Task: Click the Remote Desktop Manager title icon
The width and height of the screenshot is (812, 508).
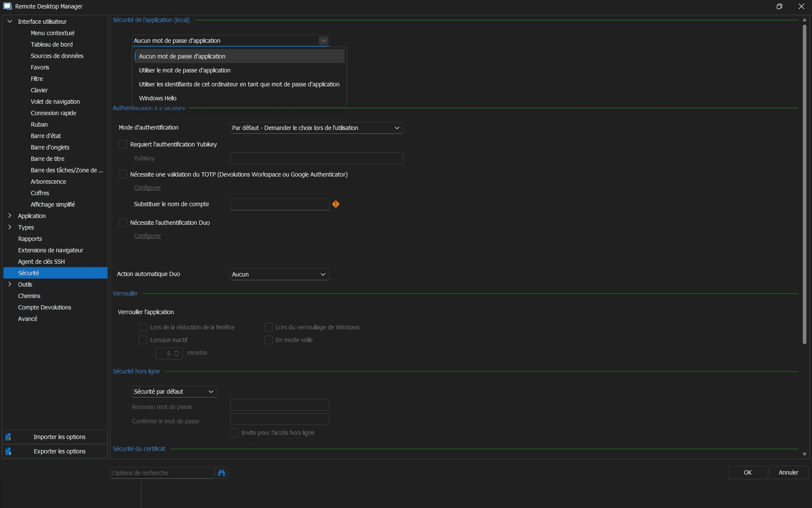Action: (x=7, y=6)
